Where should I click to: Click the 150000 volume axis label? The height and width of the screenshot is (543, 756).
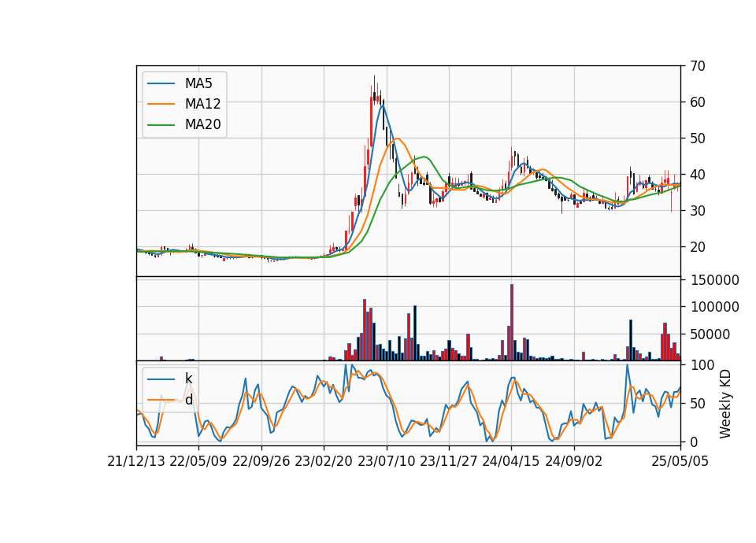tap(714, 280)
